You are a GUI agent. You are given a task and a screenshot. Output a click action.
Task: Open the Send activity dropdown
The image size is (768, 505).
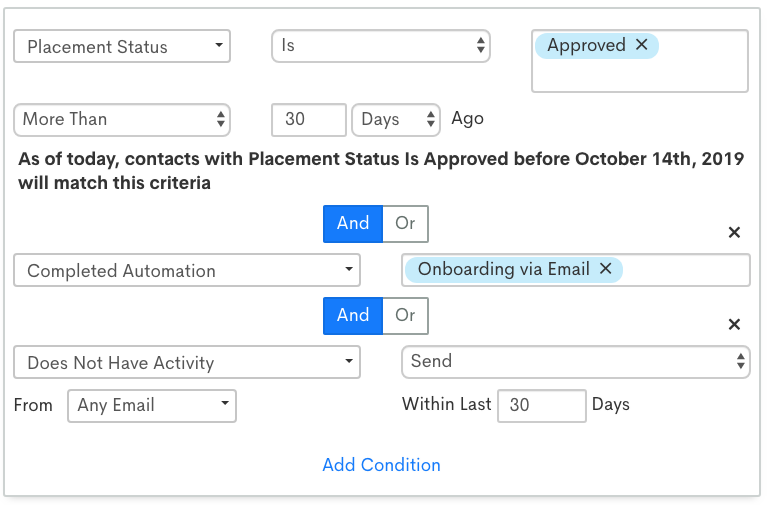tap(575, 362)
